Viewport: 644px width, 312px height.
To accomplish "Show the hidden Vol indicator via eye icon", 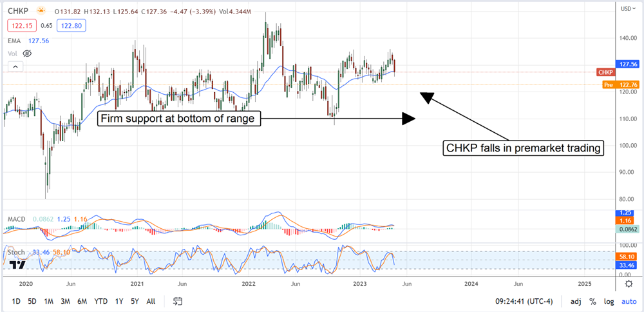I will point(27,54).
